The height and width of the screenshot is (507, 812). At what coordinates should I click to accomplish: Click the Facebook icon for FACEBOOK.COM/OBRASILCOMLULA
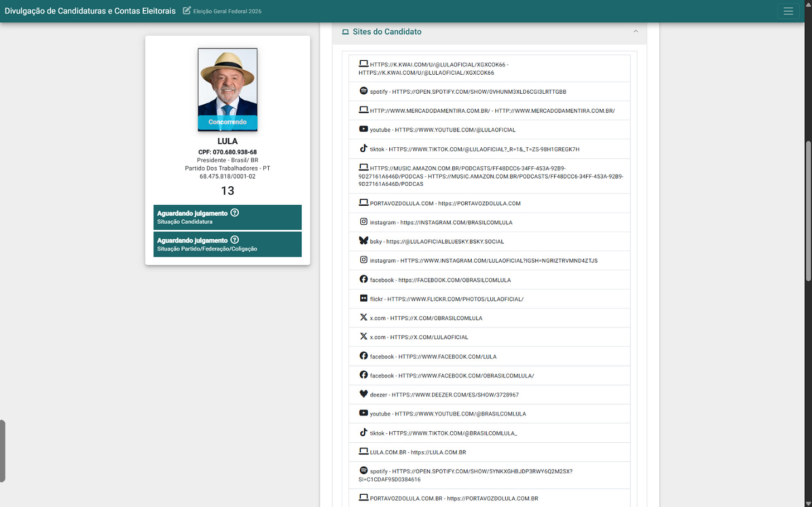[x=364, y=279]
